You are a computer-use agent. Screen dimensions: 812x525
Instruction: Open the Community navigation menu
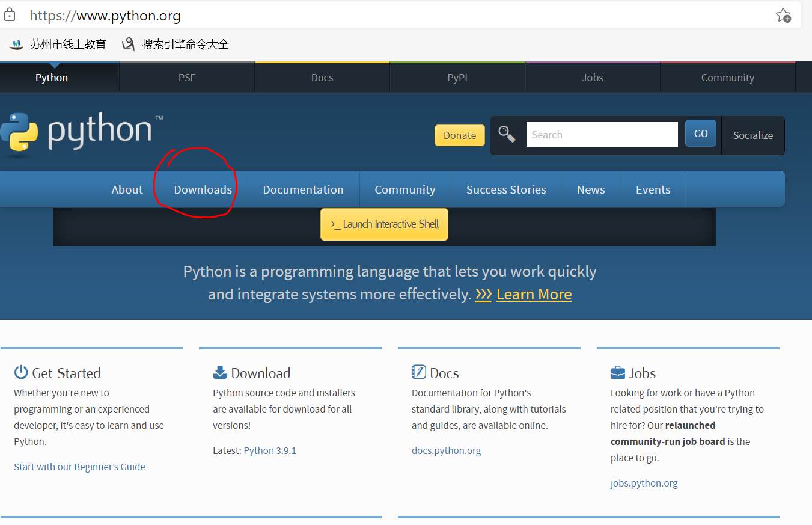405,189
